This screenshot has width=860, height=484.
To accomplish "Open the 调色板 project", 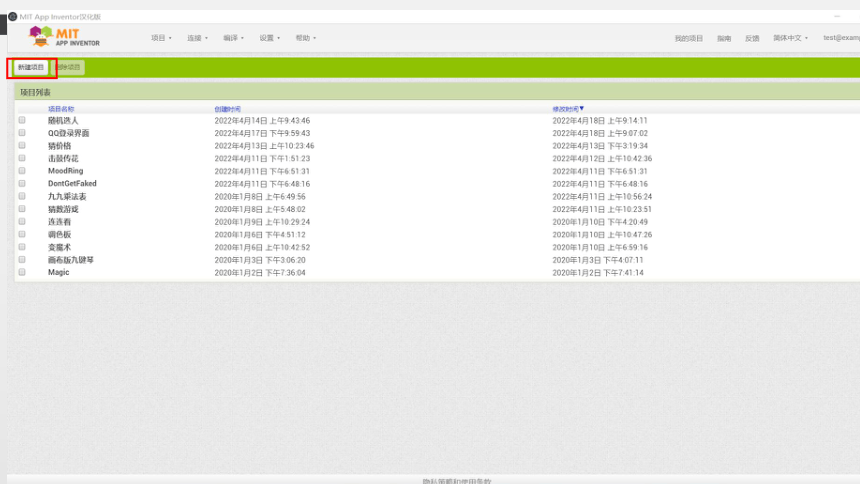I will 59,234.
